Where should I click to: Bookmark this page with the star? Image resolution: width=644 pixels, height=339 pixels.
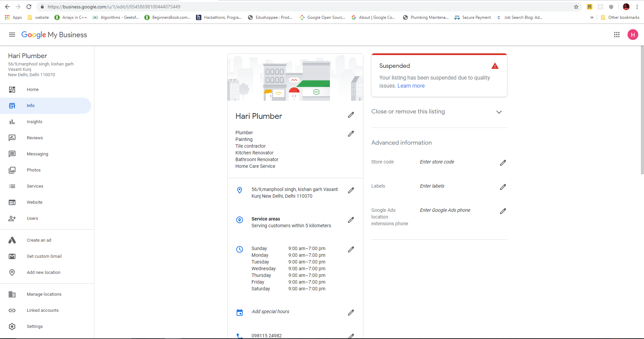(576, 7)
